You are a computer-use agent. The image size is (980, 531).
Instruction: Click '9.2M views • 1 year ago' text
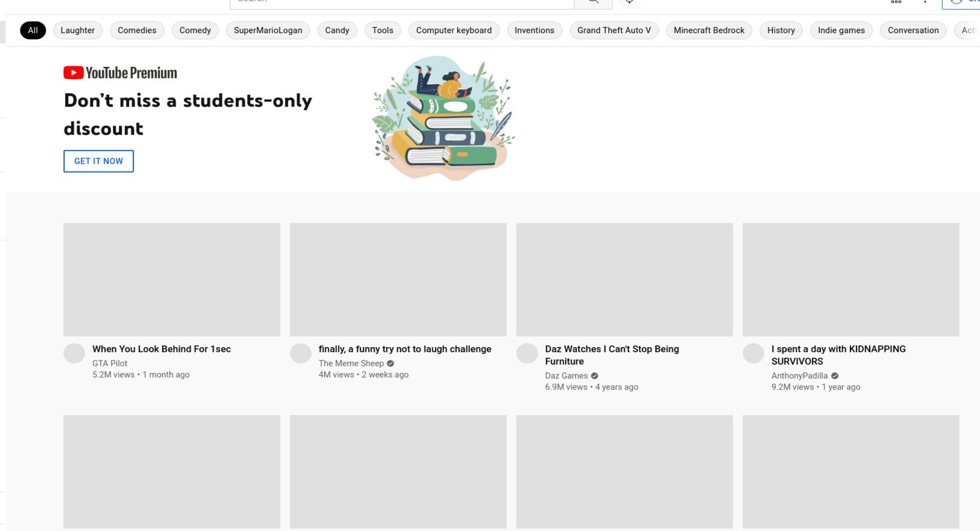click(816, 387)
